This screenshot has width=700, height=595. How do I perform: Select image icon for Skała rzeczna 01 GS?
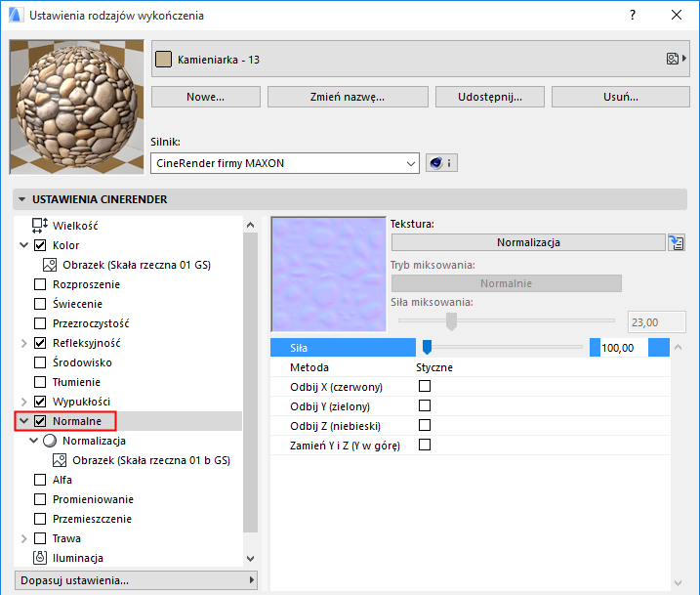click(51, 265)
